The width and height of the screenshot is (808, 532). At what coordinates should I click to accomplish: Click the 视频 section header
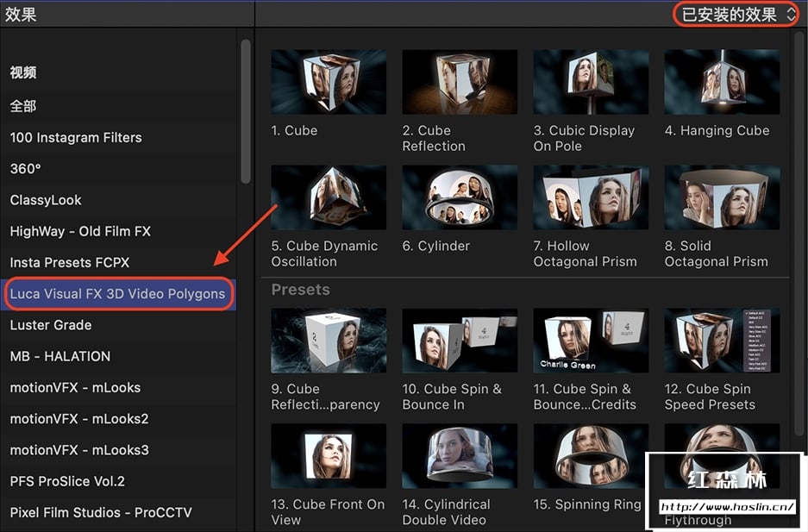click(23, 72)
